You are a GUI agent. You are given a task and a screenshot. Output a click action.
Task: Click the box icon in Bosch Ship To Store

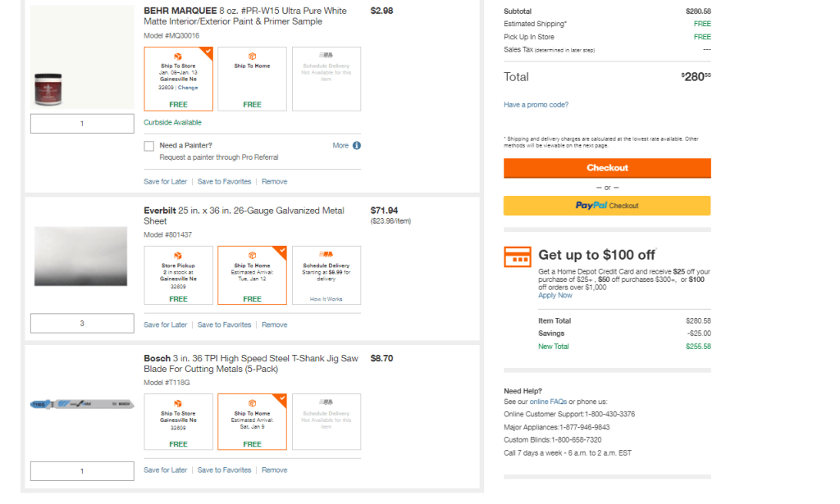tap(178, 402)
